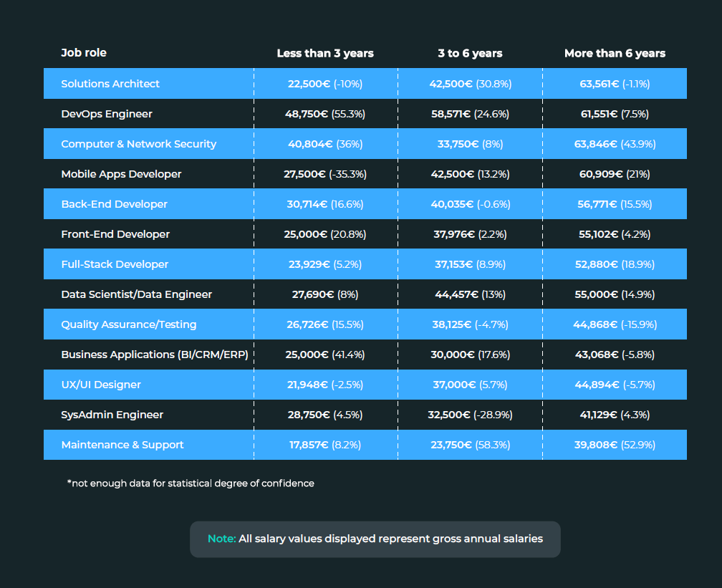Click the 39,808€ (52.9%) cell
The image size is (722, 588).
point(615,445)
